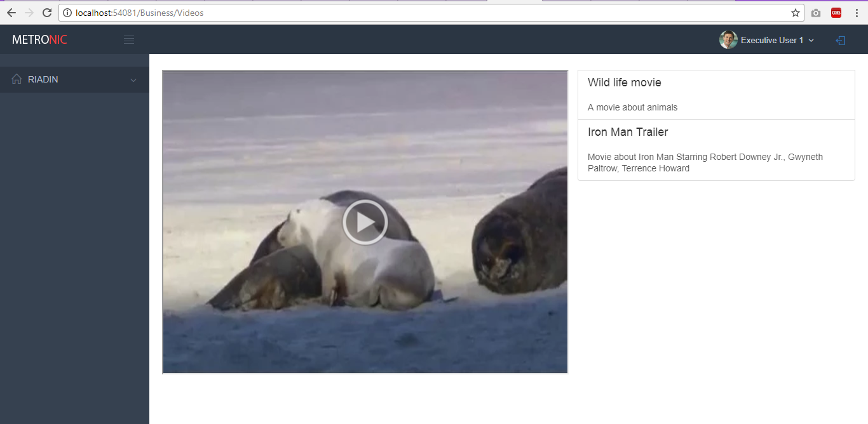Click the camera extension icon
This screenshot has width=868, height=424.
pyautogui.click(x=816, y=13)
